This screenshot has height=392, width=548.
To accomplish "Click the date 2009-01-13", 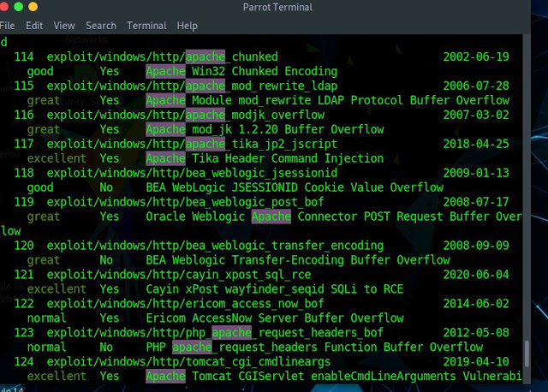I will [x=476, y=173].
